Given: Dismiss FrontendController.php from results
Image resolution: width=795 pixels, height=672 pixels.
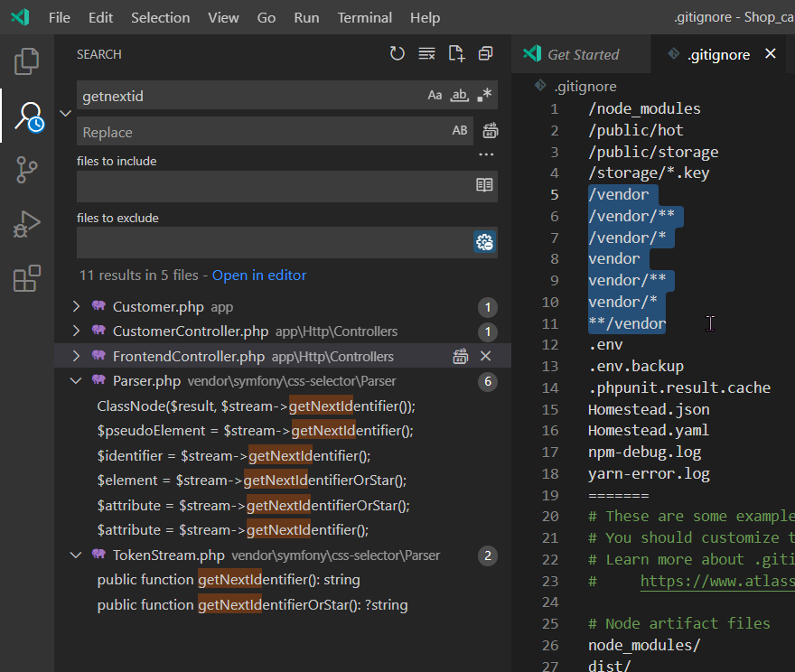Looking at the screenshot, I should click(x=486, y=356).
